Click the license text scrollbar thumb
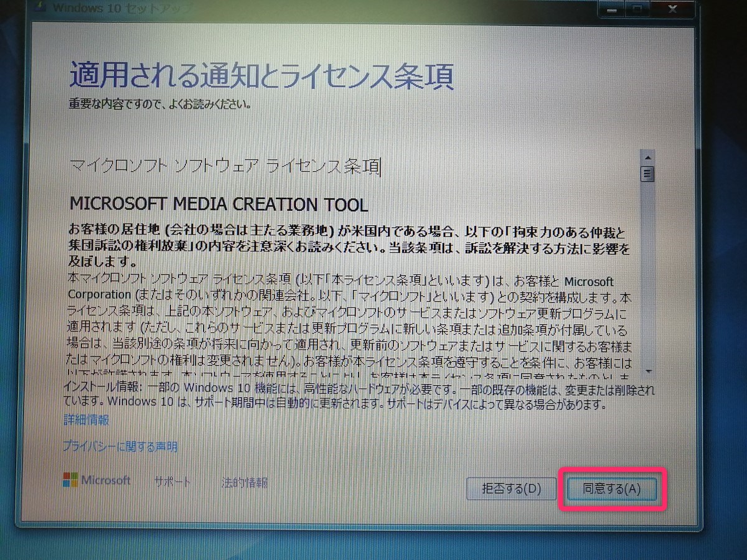 (x=647, y=173)
